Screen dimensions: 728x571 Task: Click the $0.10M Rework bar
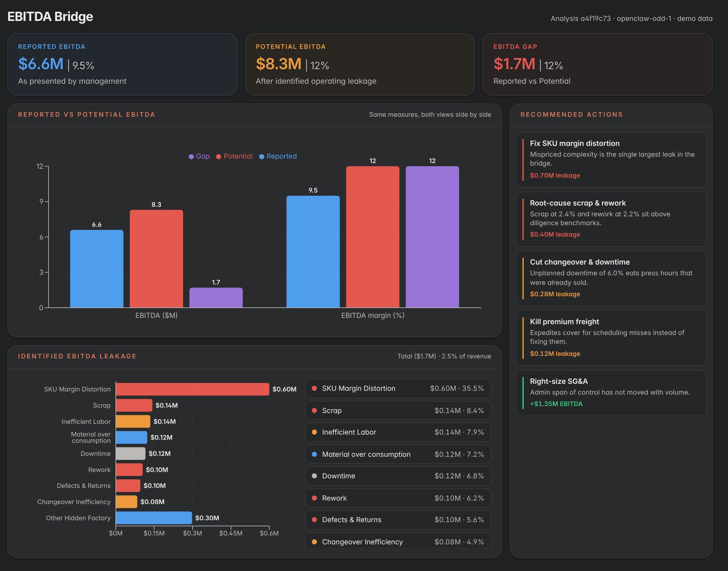pyautogui.click(x=129, y=470)
